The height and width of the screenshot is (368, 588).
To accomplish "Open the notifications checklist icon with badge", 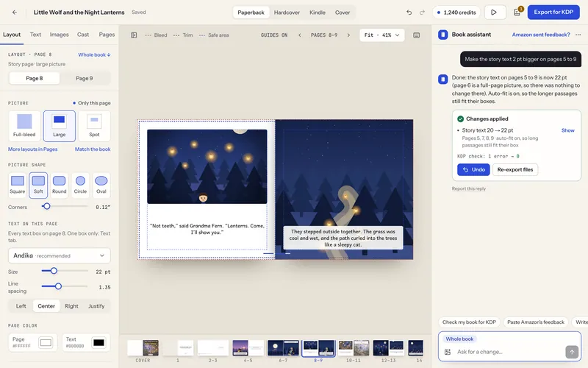I will 517,12.
